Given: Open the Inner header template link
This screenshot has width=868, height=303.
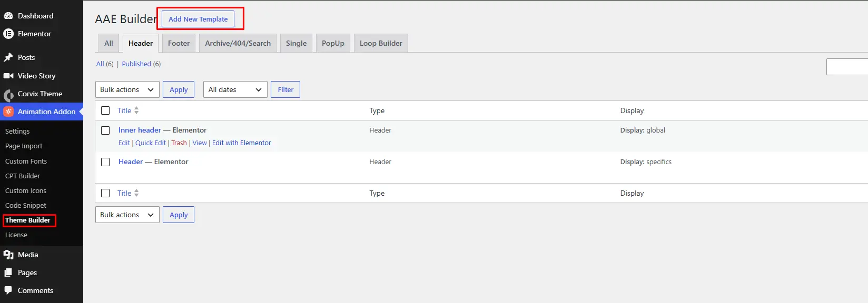Looking at the screenshot, I should 140,130.
